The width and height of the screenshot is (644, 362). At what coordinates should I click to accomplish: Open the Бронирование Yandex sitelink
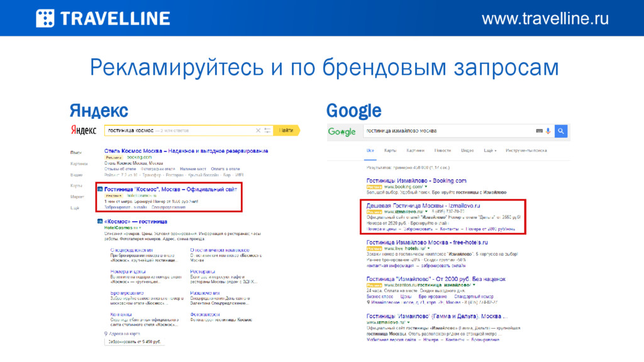click(127, 293)
